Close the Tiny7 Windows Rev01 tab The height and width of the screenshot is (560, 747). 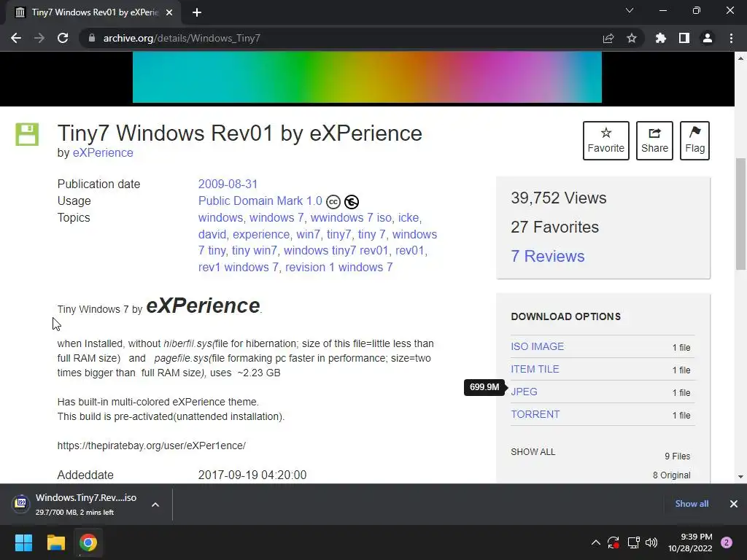(169, 12)
